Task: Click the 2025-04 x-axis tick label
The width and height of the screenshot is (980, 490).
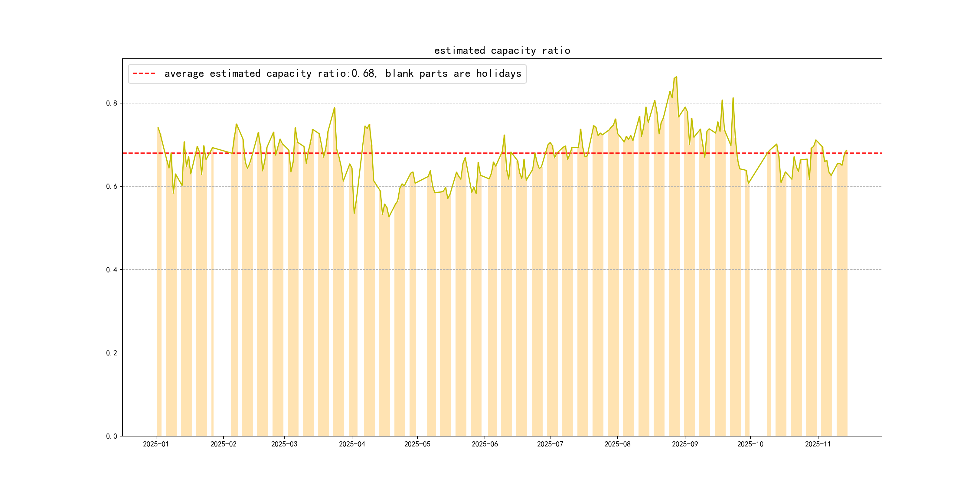Action: pyautogui.click(x=352, y=444)
